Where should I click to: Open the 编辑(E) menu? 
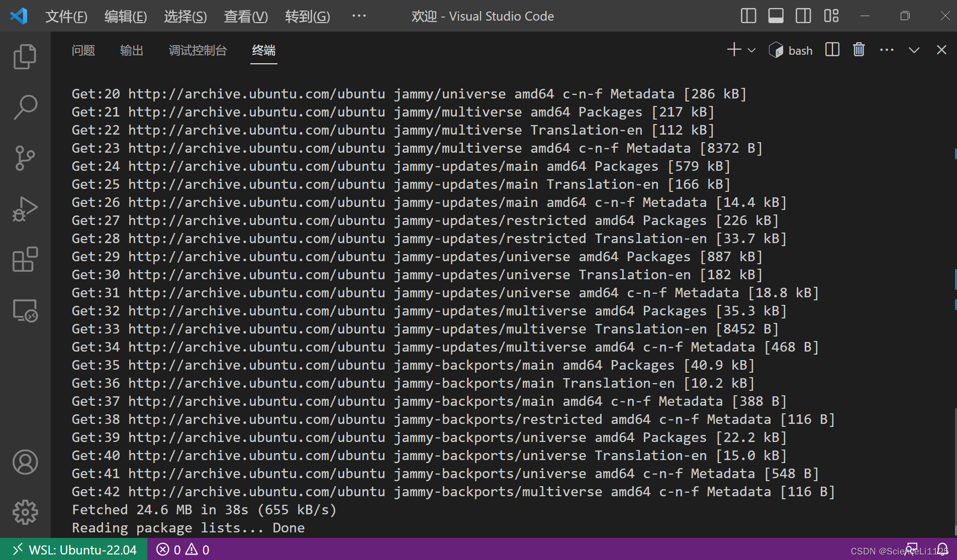(x=126, y=17)
